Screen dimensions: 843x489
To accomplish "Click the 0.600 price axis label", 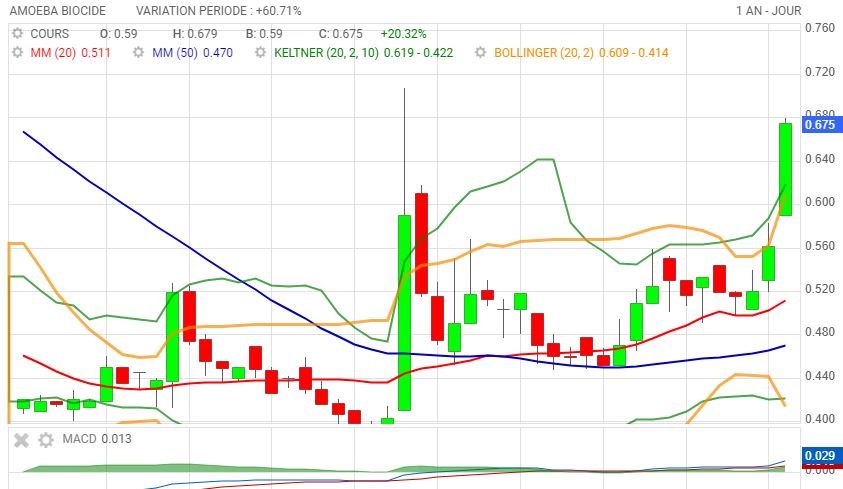I will [820, 202].
